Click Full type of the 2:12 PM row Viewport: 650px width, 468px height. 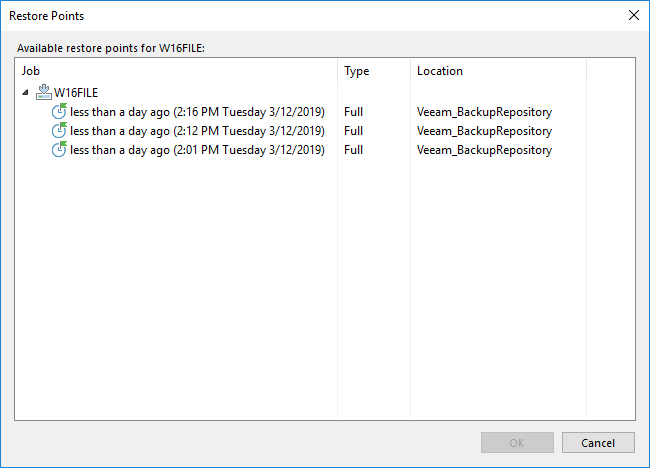point(353,131)
